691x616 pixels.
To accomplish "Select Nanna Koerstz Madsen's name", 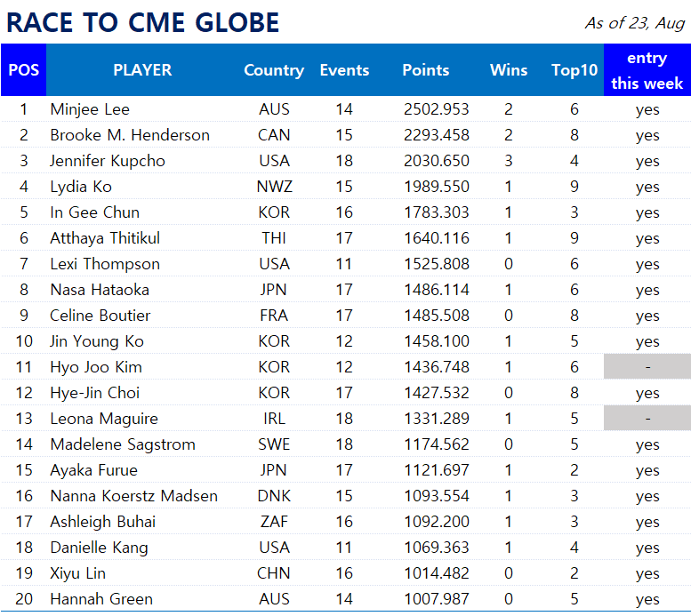I will point(134,496).
